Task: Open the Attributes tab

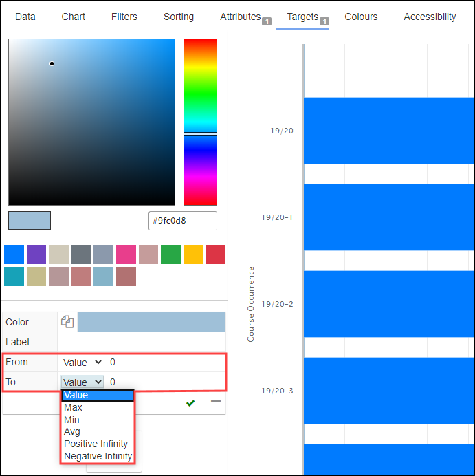Action: coord(240,17)
